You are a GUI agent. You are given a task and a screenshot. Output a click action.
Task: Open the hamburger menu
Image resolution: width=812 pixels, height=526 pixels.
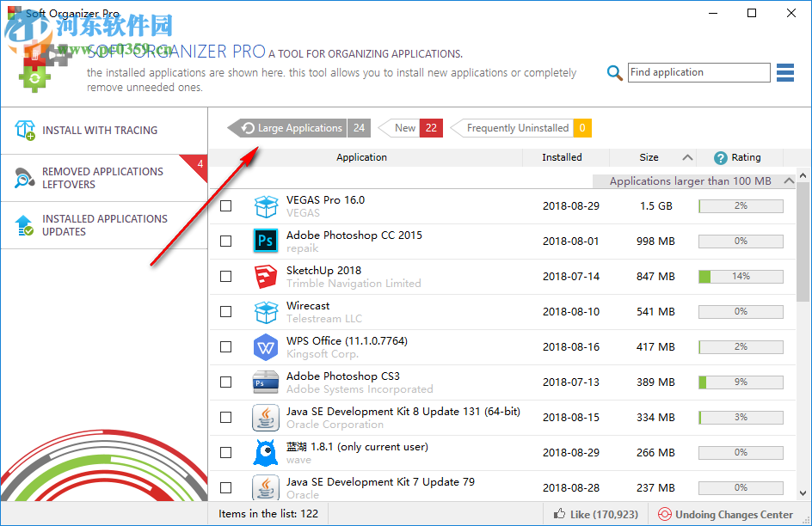pos(784,73)
